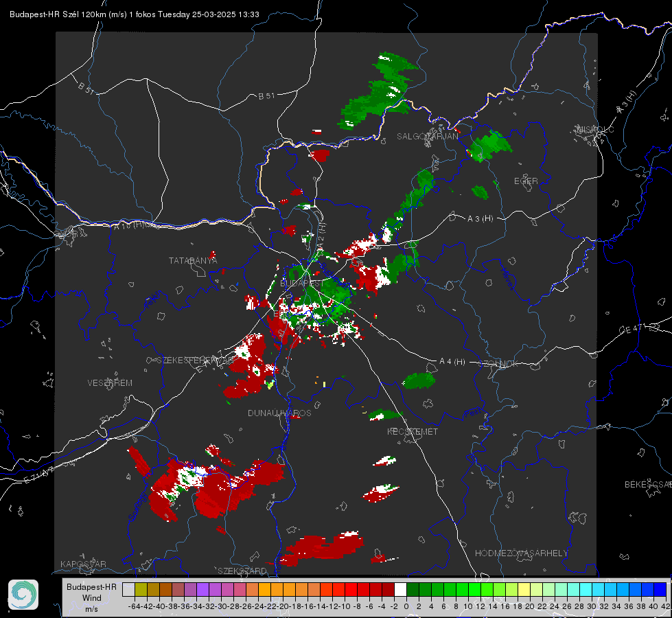Click the swirl logo icon at bottom-left
Screen dimensions: 672x618
[23, 595]
